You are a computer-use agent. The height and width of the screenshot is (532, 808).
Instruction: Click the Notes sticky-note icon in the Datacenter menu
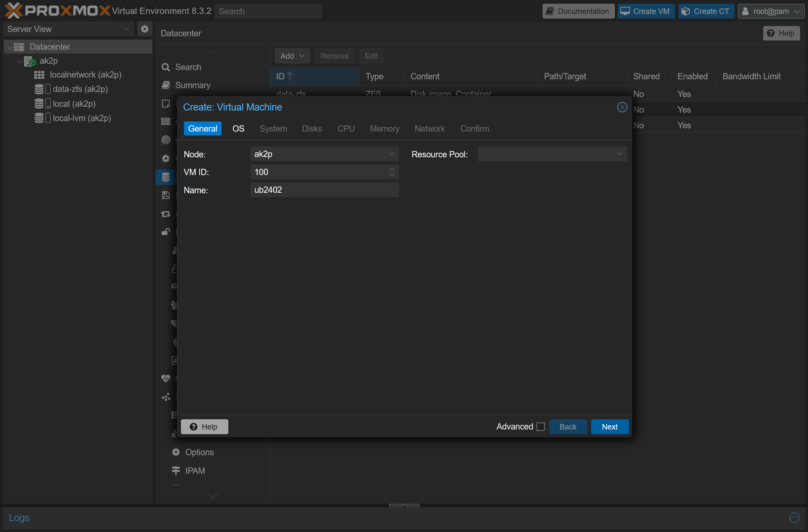coord(166,103)
